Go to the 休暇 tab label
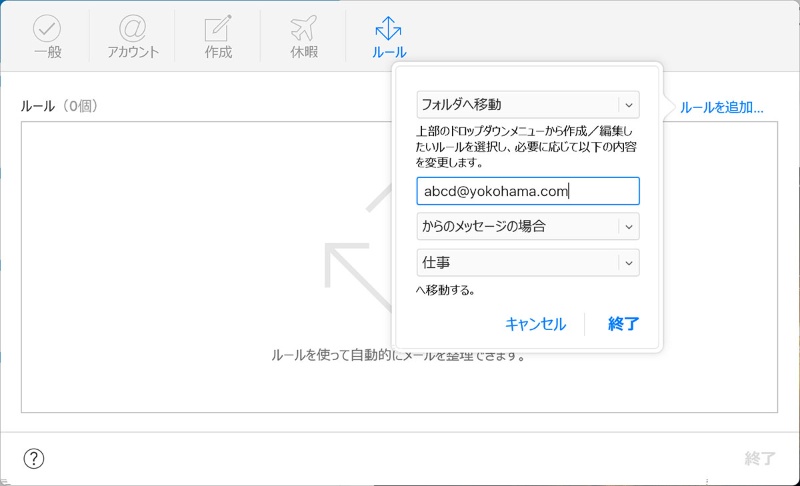 pyautogui.click(x=303, y=52)
